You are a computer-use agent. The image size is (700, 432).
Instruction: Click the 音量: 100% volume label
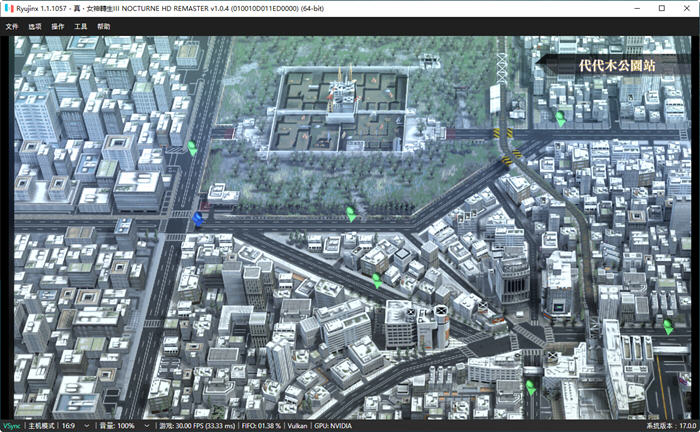click(x=117, y=426)
